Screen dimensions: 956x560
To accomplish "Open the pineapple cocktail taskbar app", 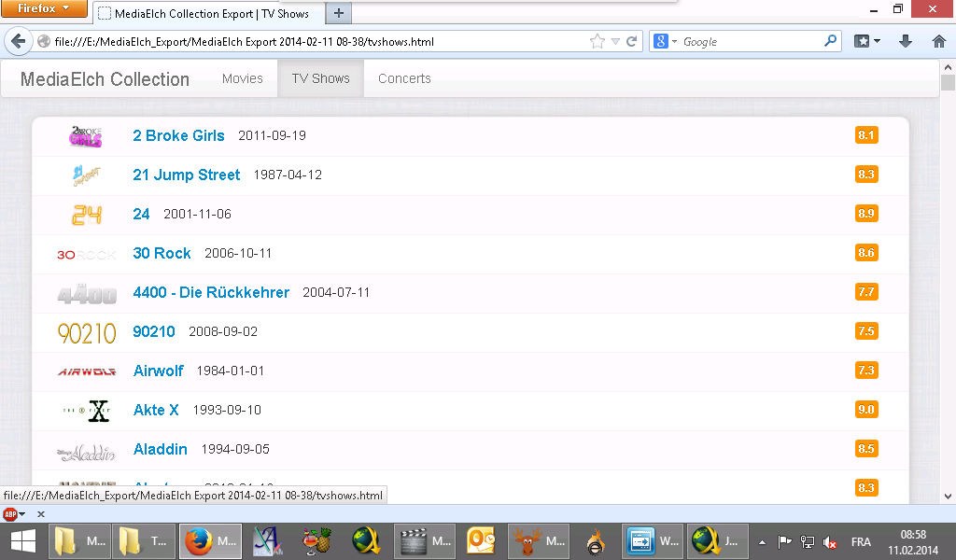I will click(317, 541).
